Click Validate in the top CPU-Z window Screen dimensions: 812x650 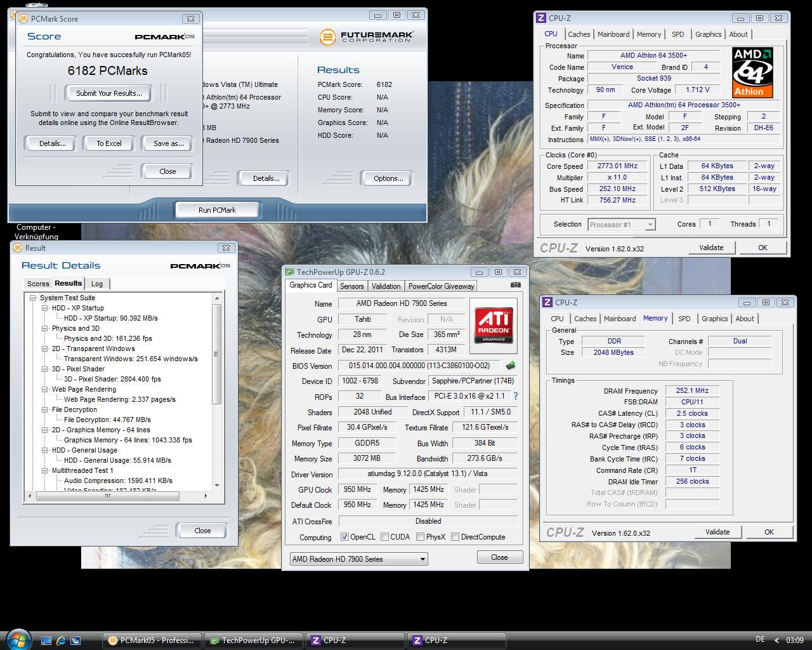click(711, 248)
